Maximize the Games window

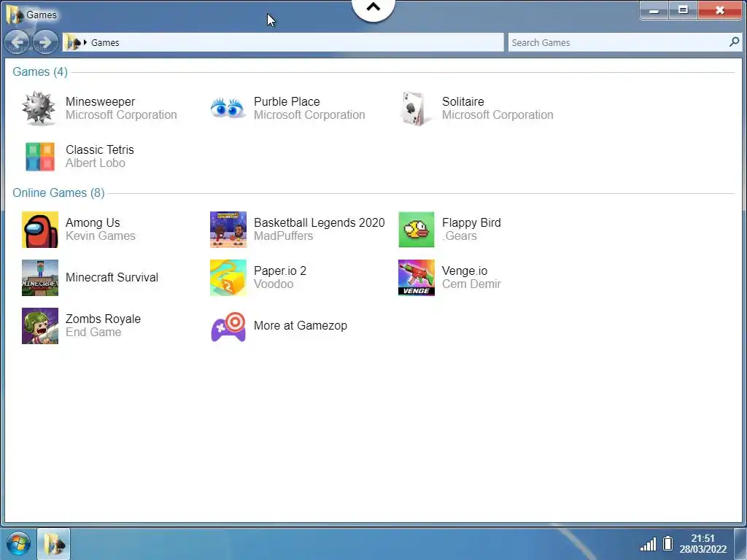tap(683, 10)
